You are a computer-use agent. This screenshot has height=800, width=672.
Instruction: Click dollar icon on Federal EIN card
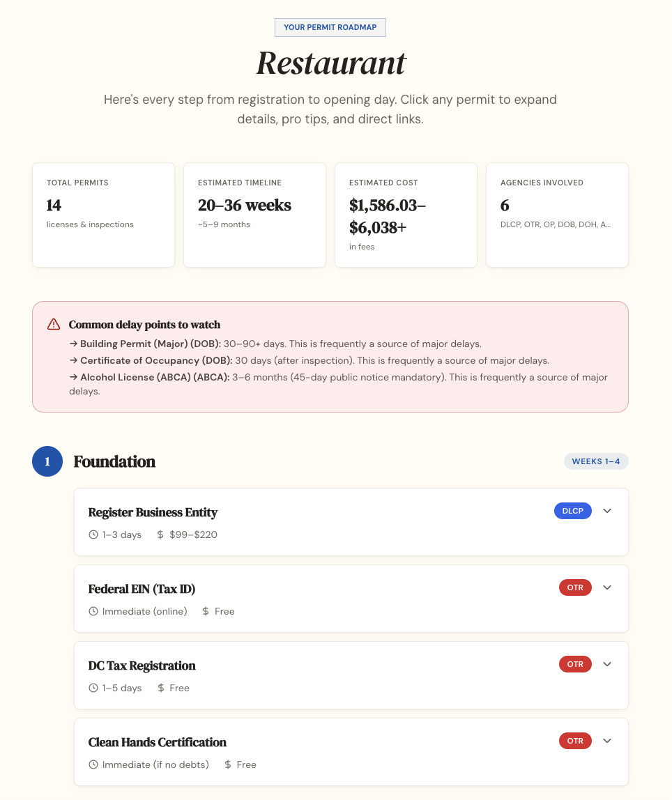click(x=206, y=611)
